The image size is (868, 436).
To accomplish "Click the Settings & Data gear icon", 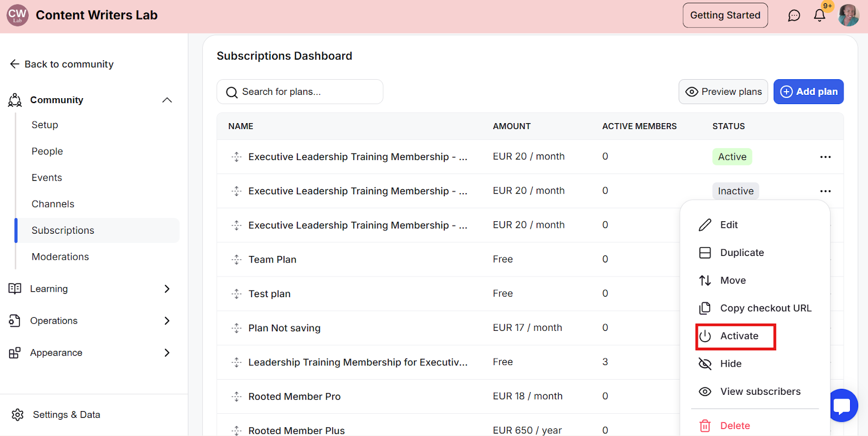I will 18,415.
